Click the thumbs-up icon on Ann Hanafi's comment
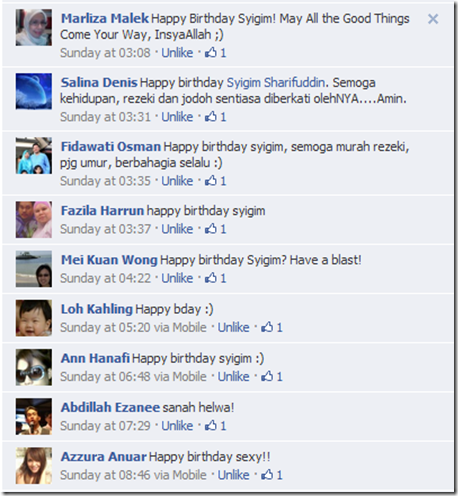Screen dimensions: 458x496 267,376
